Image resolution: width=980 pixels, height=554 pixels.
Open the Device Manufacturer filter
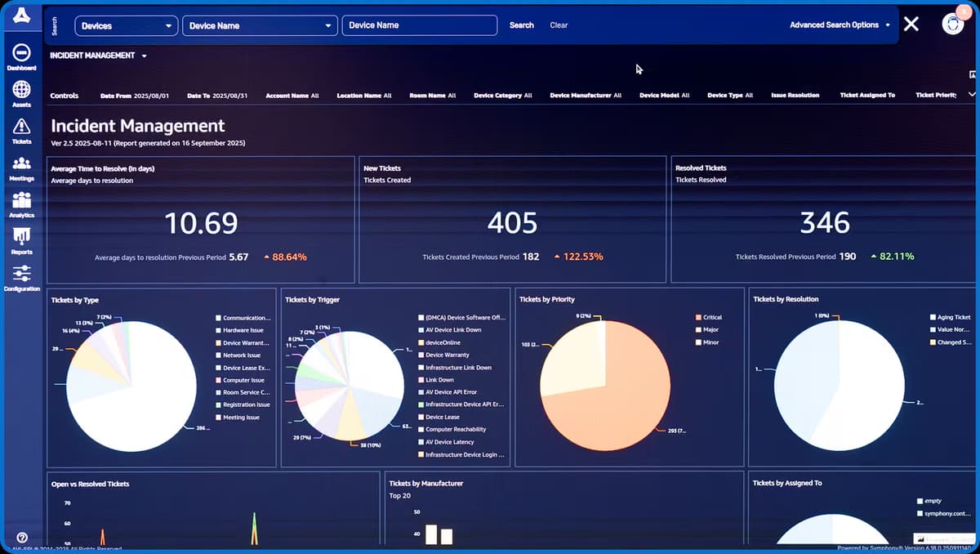(x=586, y=96)
